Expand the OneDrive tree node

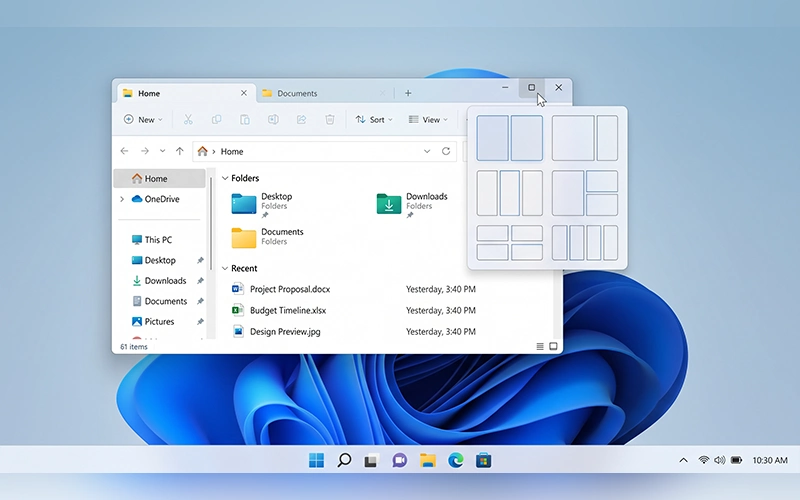[x=122, y=199]
